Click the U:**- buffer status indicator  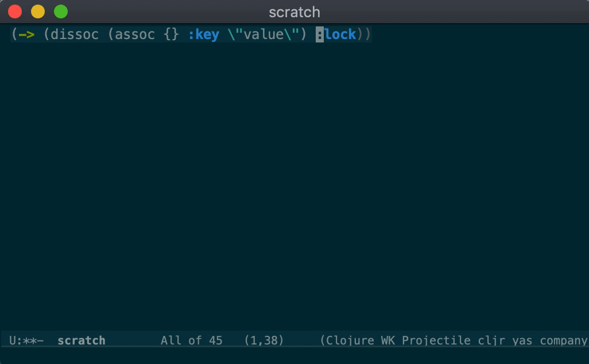26,340
